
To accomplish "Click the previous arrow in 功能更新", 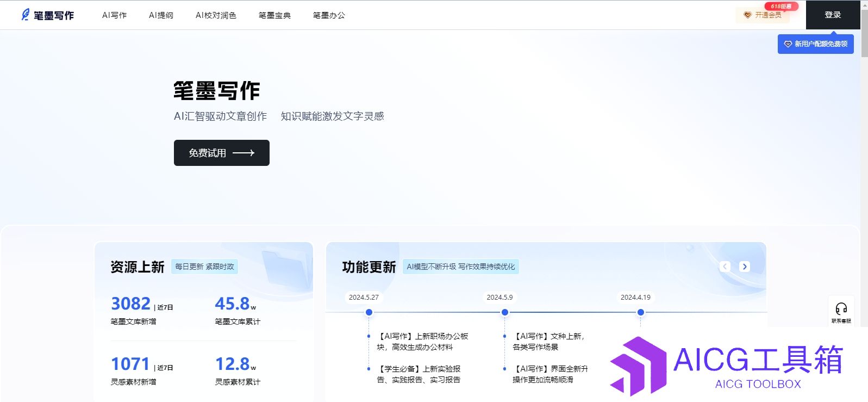I will tap(725, 267).
